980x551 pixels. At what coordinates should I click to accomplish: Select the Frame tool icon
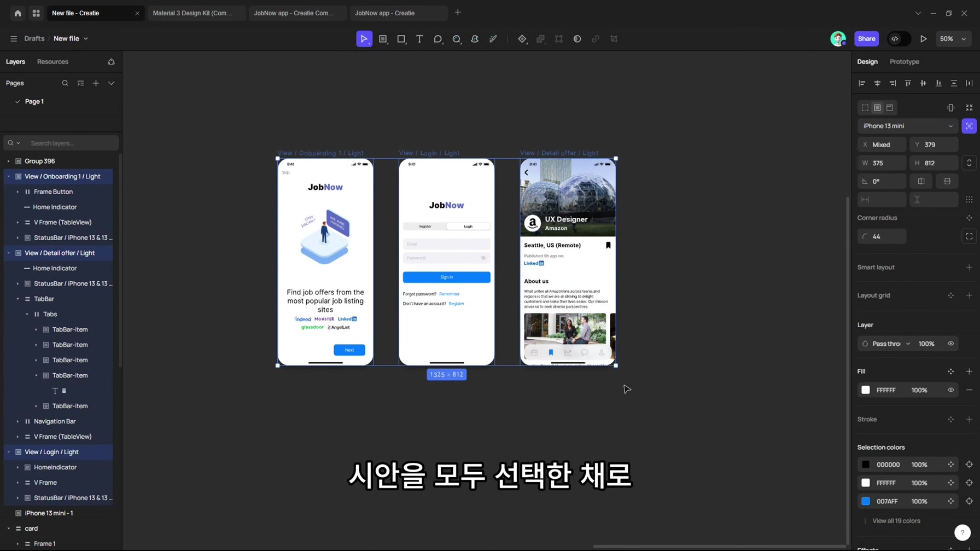383,39
